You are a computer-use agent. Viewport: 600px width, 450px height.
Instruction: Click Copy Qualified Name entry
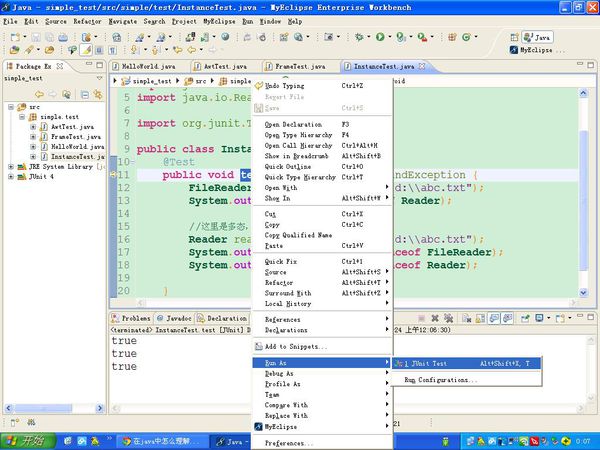pos(322,235)
